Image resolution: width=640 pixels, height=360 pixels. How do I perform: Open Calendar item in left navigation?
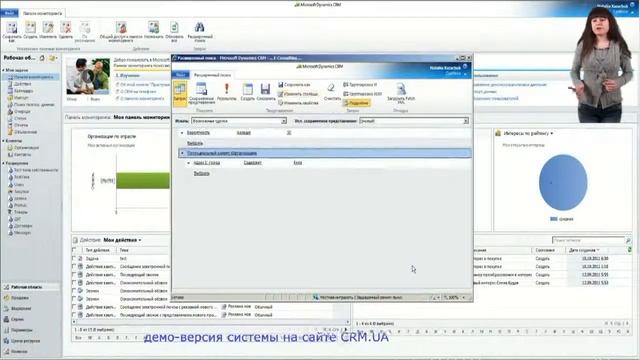(23, 91)
